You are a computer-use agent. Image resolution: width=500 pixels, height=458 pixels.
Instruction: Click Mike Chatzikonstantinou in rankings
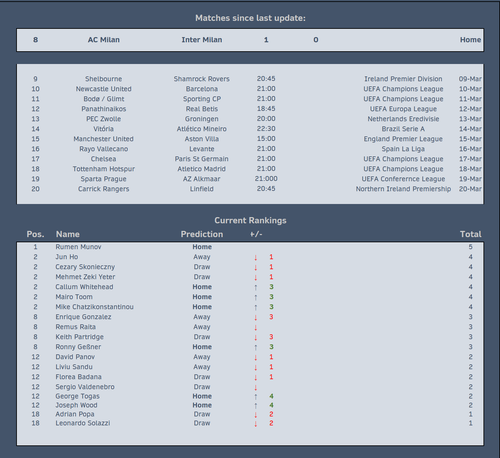click(94, 307)
